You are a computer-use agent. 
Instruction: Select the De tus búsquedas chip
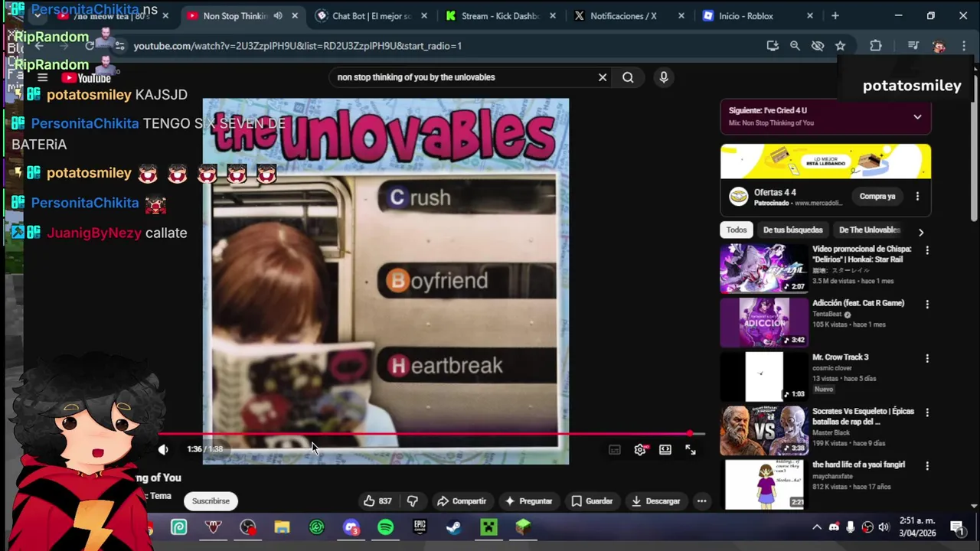pyautogui.click(x=792, y=230)
